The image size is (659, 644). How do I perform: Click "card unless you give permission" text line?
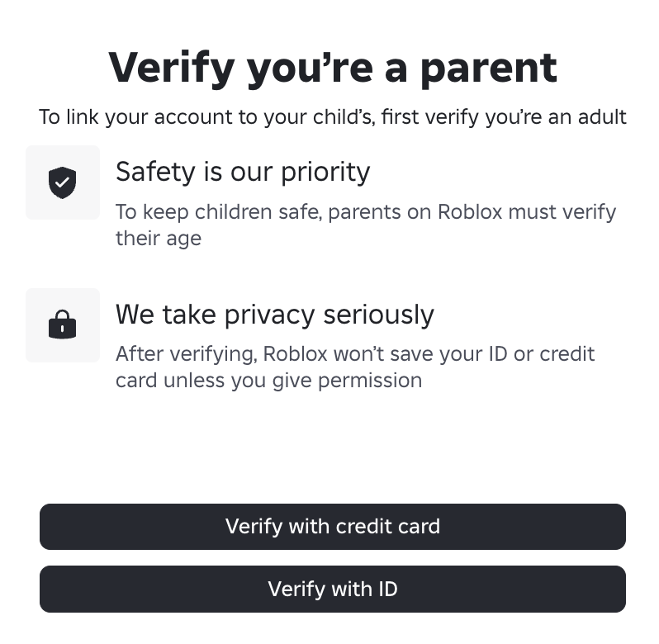tap(268, 381)
